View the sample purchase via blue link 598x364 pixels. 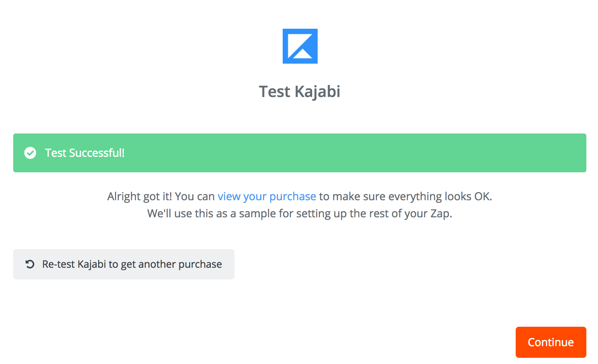(x=267, y=196)
